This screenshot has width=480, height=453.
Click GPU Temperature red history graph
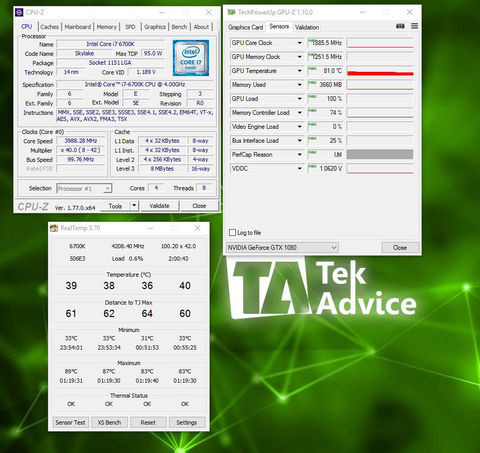380,71
